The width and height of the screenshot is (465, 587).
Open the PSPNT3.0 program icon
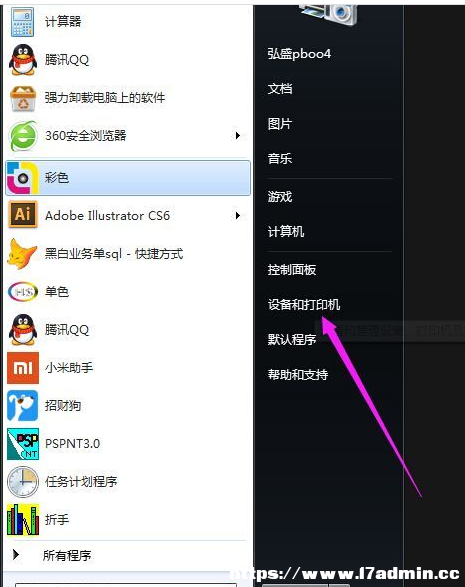(x=23, y=444)
